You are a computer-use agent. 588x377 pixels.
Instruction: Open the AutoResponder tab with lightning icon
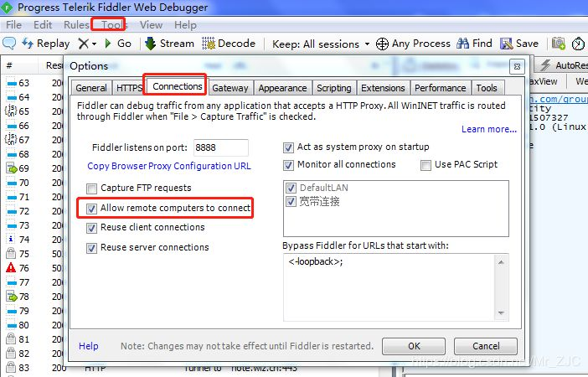coord(561,65)
